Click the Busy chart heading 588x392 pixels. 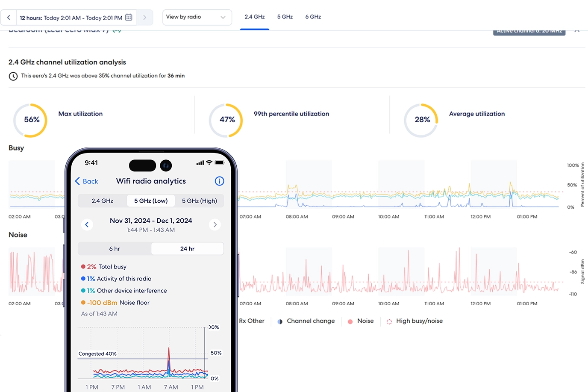pos(16,148)
